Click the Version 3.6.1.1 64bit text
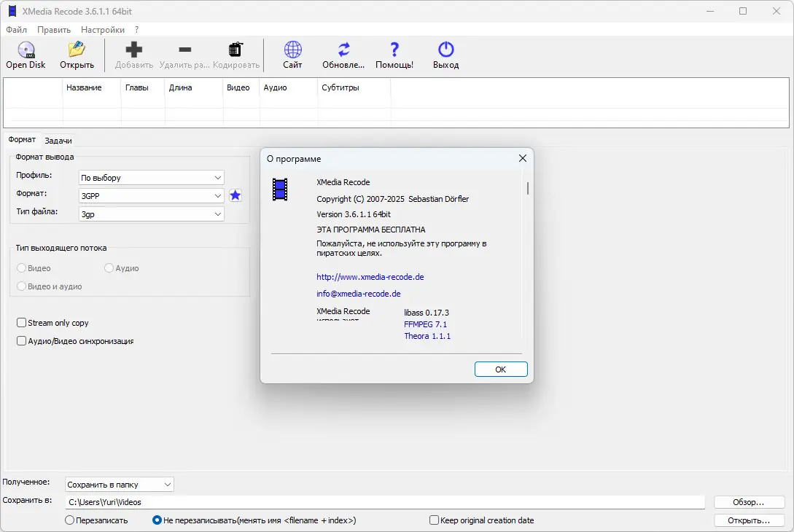The image size is (794, 532). pos(354,214)
